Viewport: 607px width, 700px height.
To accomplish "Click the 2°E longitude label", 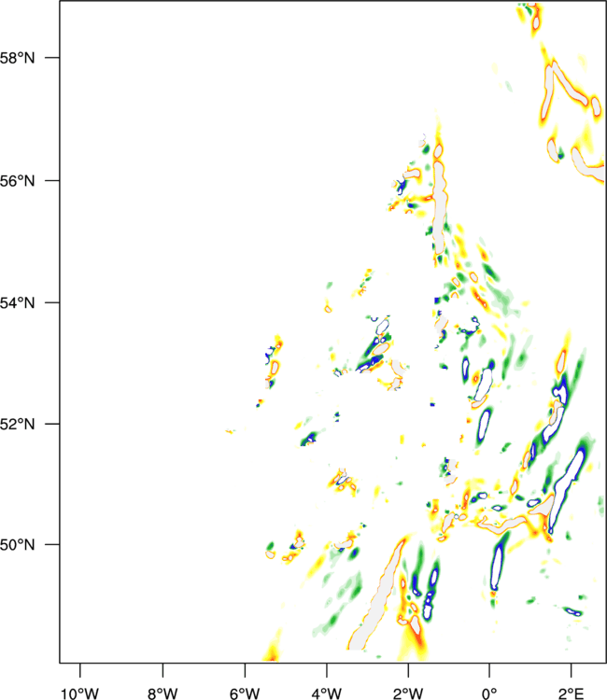I will [571, 693].
